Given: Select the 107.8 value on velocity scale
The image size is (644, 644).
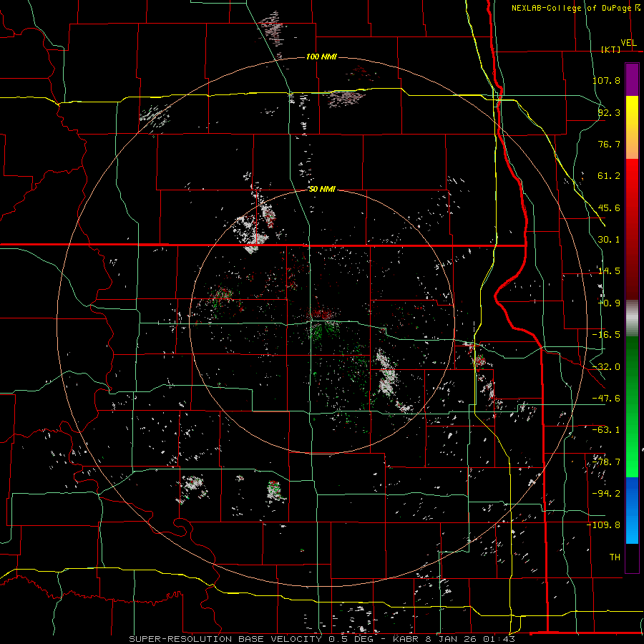Looking at the screenshot, I should click(606, 80).
